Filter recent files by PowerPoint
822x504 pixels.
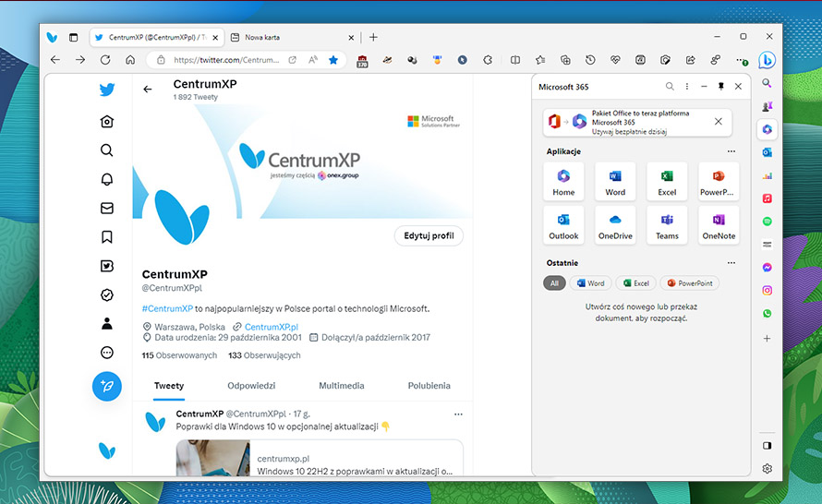[x=690, y=283]
